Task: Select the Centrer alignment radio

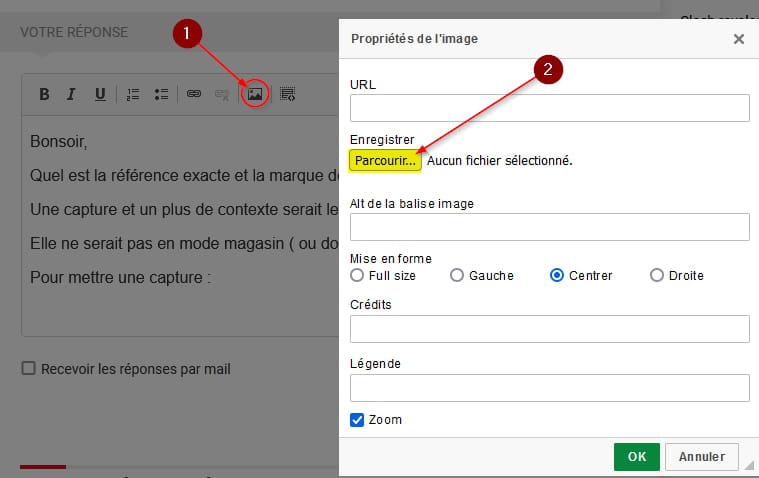Action: pyautogui.click(x=557, y=275)
